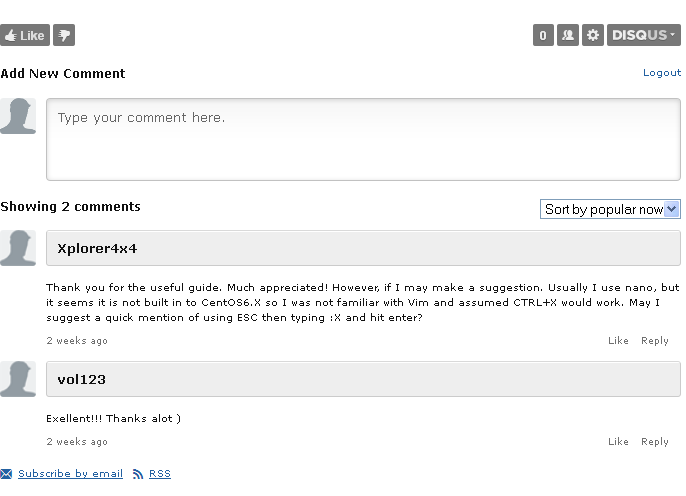
Task: Click Xplorer4x4's avatar image
Action: pos(18,248)
